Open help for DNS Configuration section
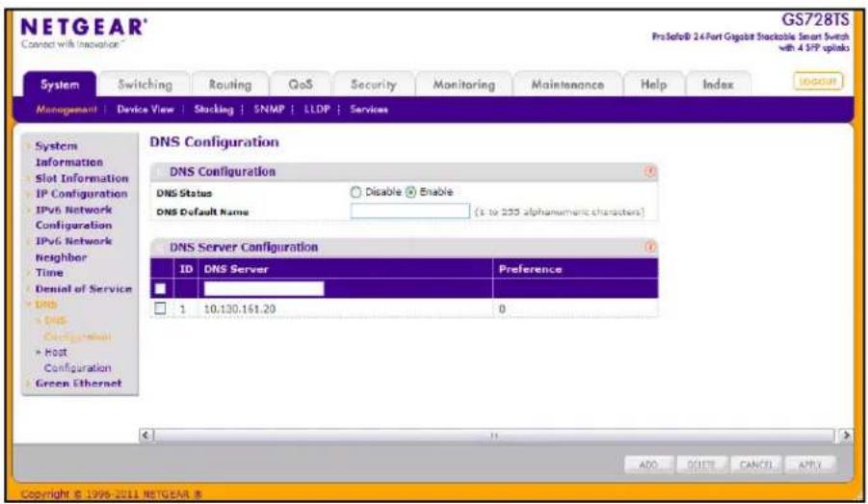Screen dimensions: 868x504 coord(650,172)
